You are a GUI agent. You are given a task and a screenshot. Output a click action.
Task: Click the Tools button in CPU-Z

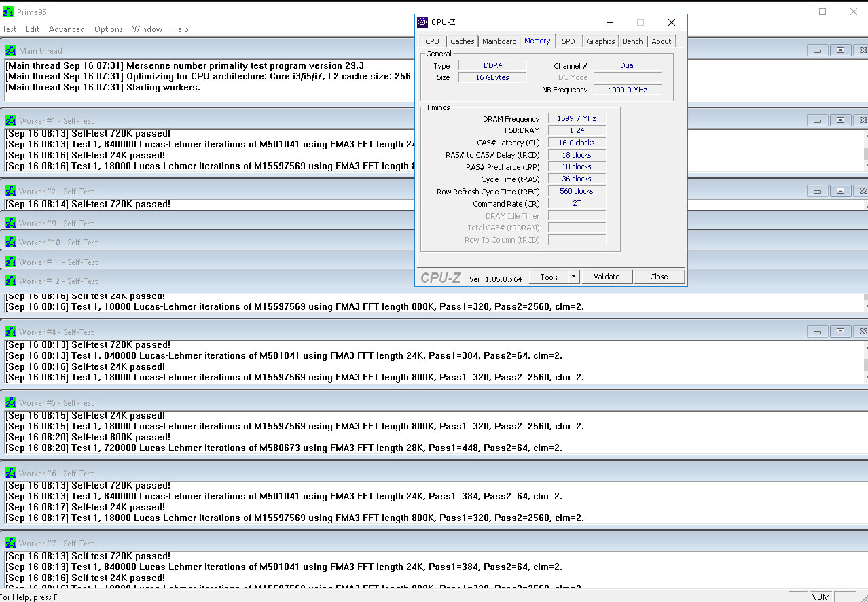[x=549, y=277]
